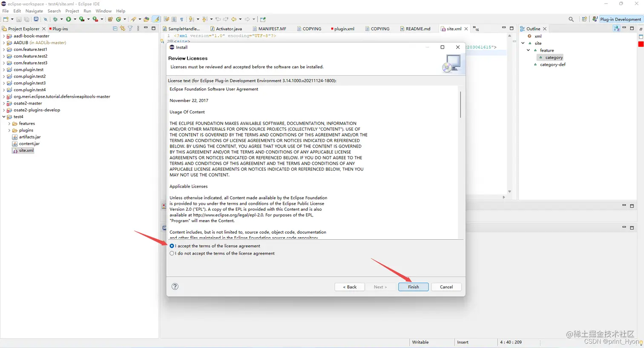Image resolution: width=644 pixels, height=348 pixels.
Task: Click the green Run icon
Action: click(68, 19)
